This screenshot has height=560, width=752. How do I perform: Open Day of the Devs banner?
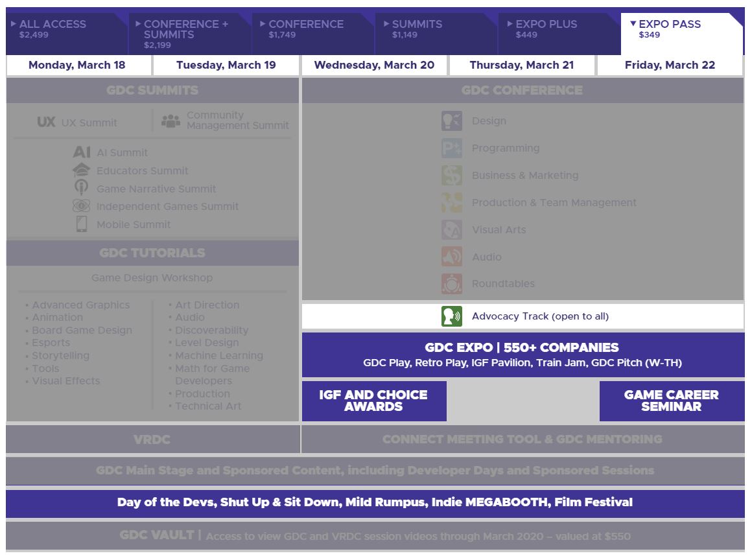(375, 503)
